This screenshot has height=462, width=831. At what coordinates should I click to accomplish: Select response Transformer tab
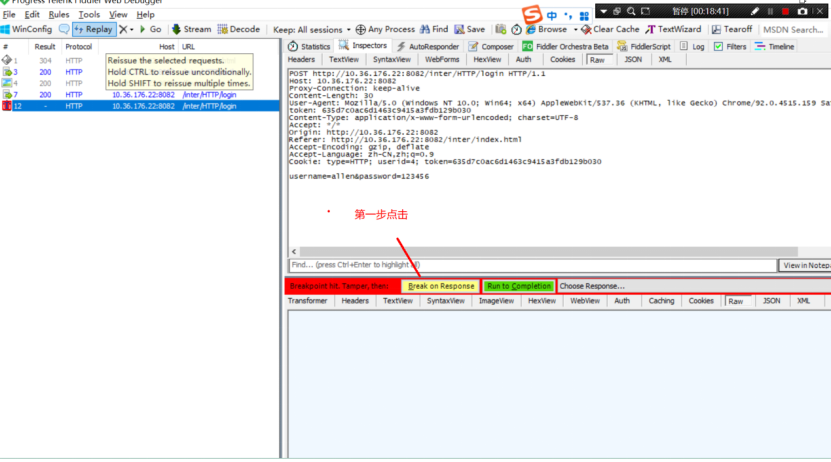307,301
